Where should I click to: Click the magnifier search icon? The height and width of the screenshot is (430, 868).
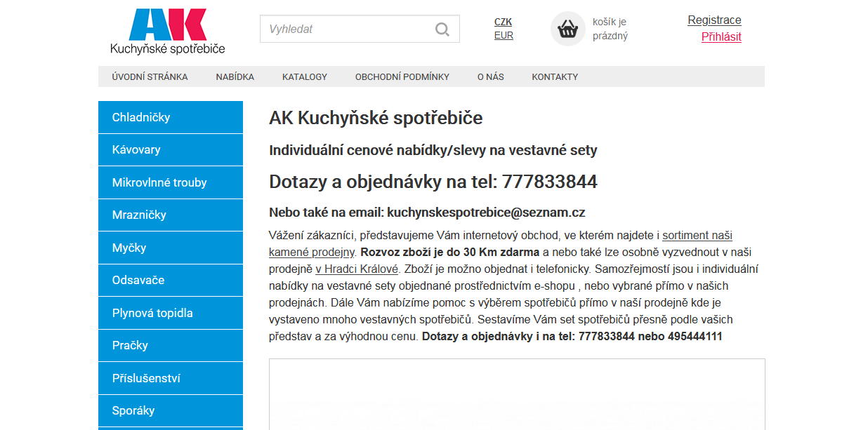click(x=442, y=29)
